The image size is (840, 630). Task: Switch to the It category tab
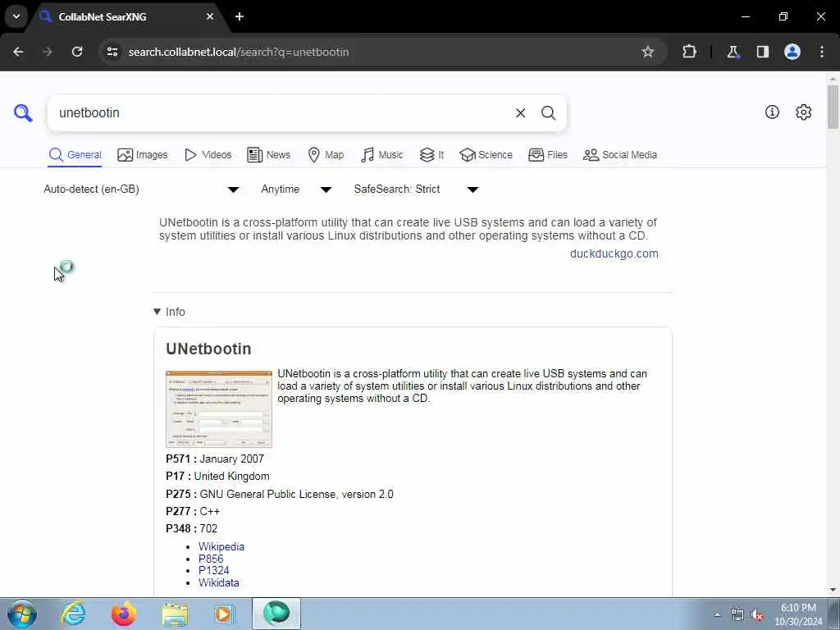click(x=431, y=155)
